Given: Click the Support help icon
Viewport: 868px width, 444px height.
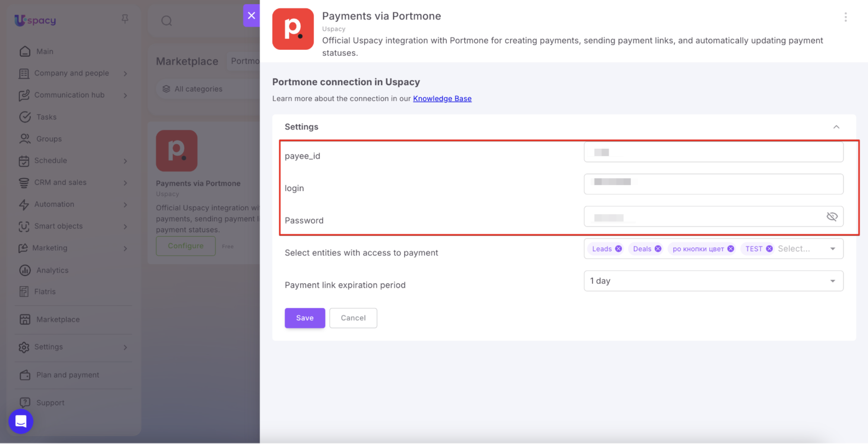Looking at the screenshot, I should click(25, 402).
